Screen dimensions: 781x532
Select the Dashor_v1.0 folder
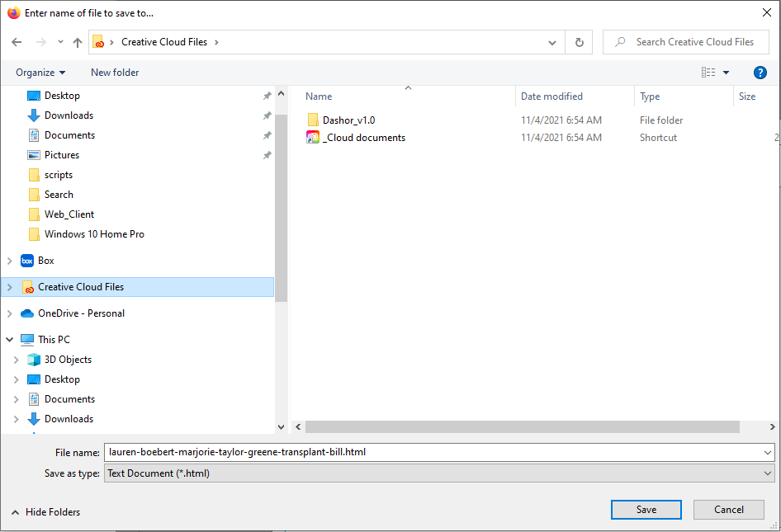(348, 120)
